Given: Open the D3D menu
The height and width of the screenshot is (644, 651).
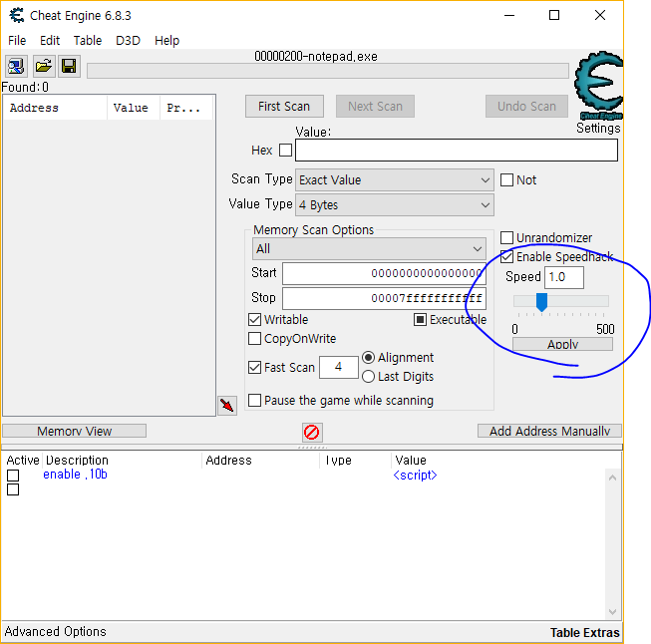Looking at the screenshot, I should [x=128, y=40].
